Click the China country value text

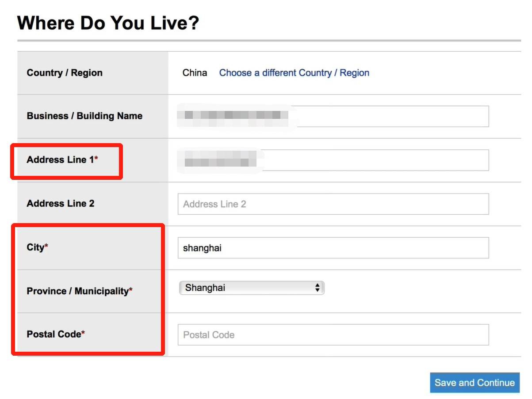tap(195, 73)
